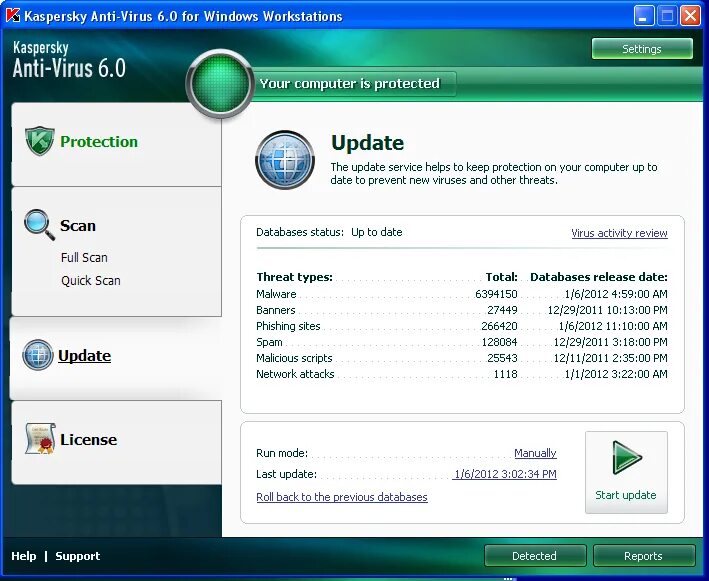
Task: Click the License certificate icon
Action: click(40, 439)
